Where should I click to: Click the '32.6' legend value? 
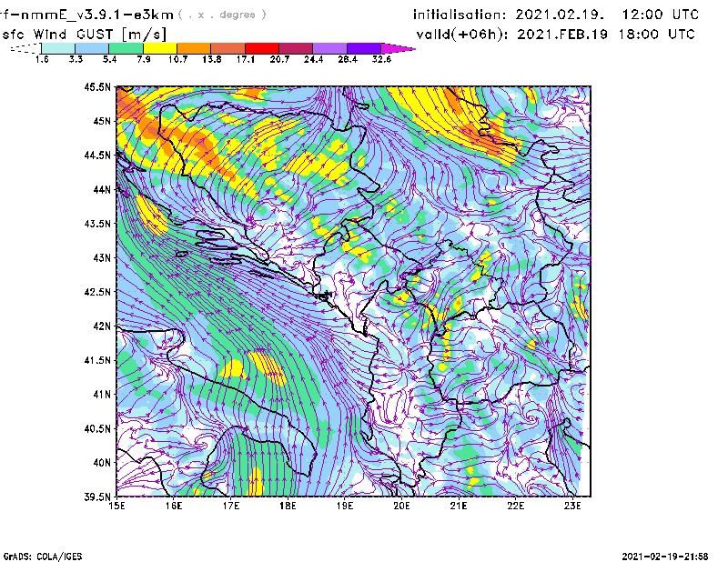pos(381,59)
